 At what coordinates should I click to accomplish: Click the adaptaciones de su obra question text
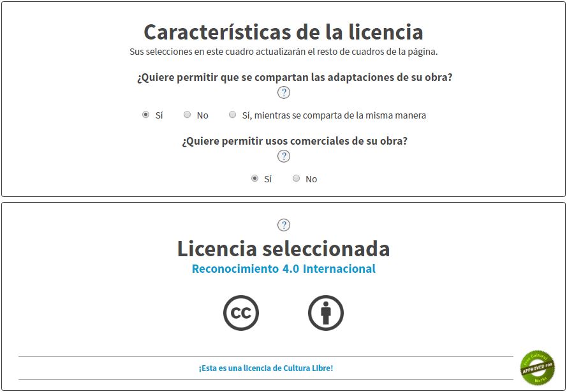tap(295, 77)
